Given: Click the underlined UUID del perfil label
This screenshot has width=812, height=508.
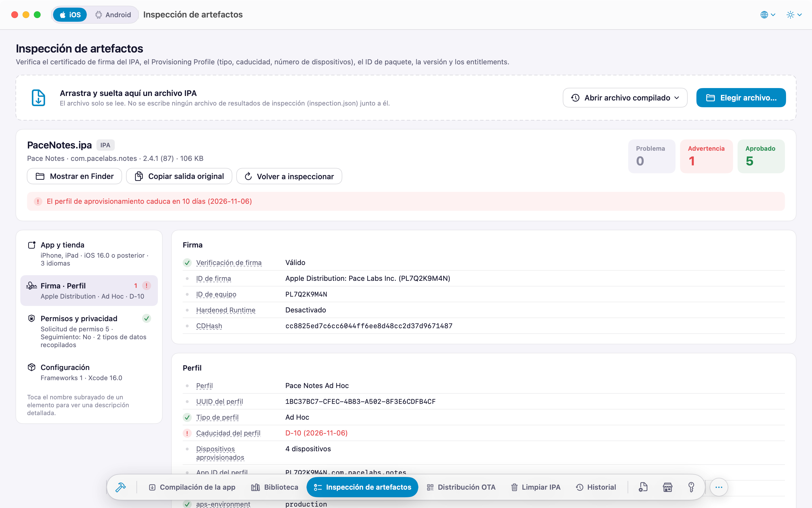Looking at the screenshot, I should coord(219,402).
